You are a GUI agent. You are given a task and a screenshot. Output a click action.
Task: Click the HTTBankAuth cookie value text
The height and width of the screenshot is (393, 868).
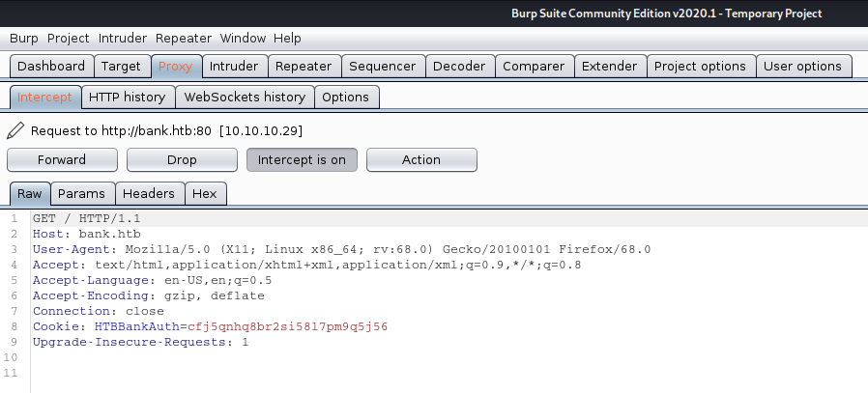pyautogui.click(x=287, y=326)
